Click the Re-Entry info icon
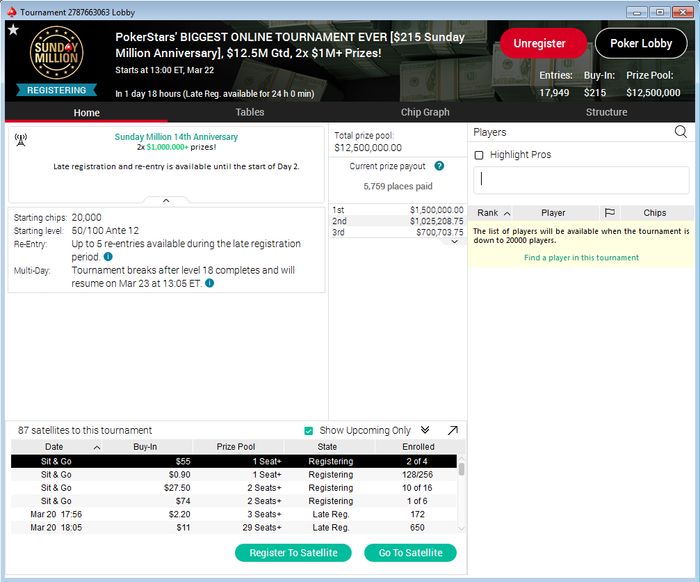Viewport: 700px width, 582px height. pos(108,257)
